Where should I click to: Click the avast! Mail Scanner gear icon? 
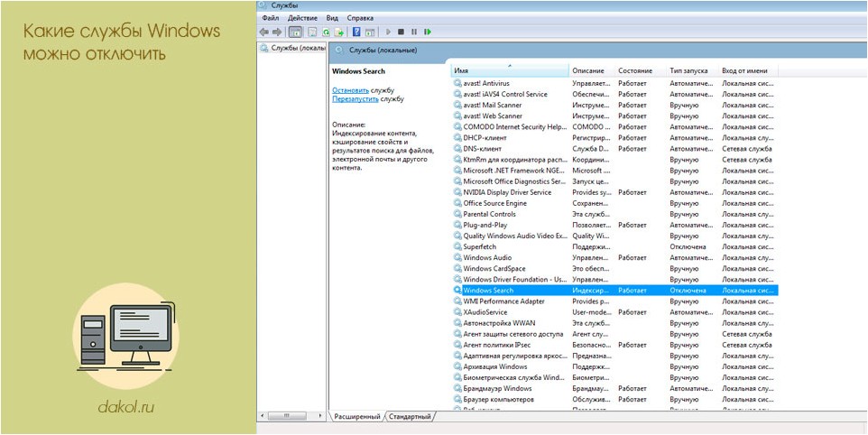click(x=457, y=106)
